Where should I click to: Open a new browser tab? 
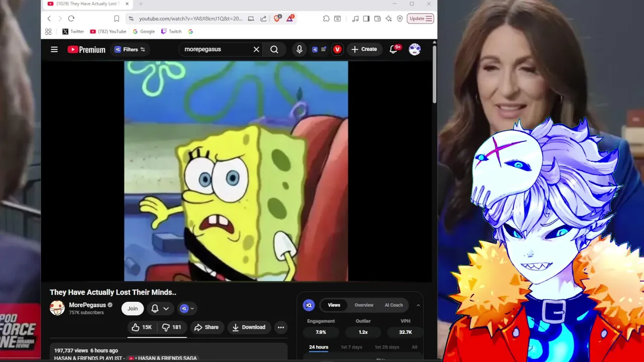pyautogui.click(x=141, y=4)
